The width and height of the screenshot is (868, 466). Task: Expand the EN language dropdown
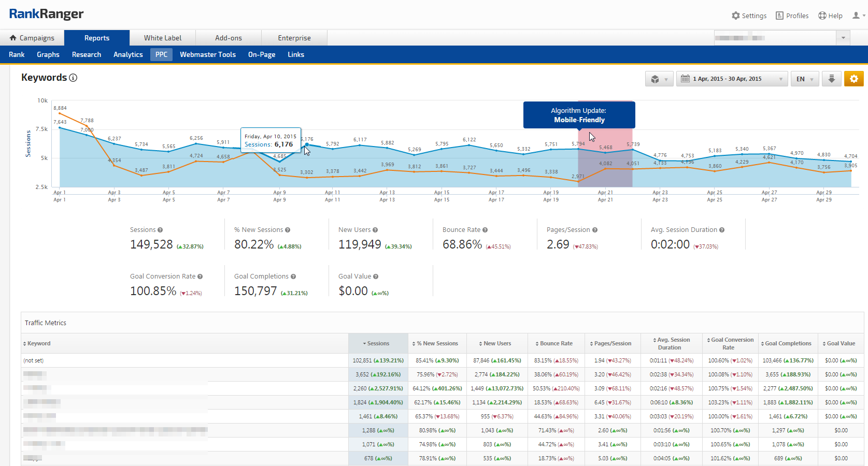804,79
